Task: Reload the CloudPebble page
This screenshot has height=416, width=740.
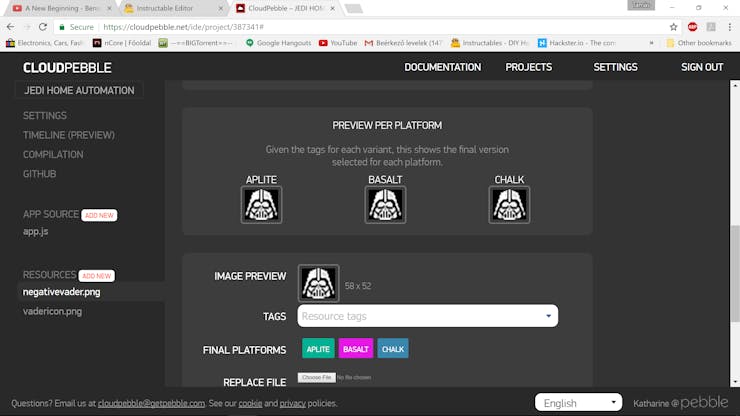Action: [43, 27]
